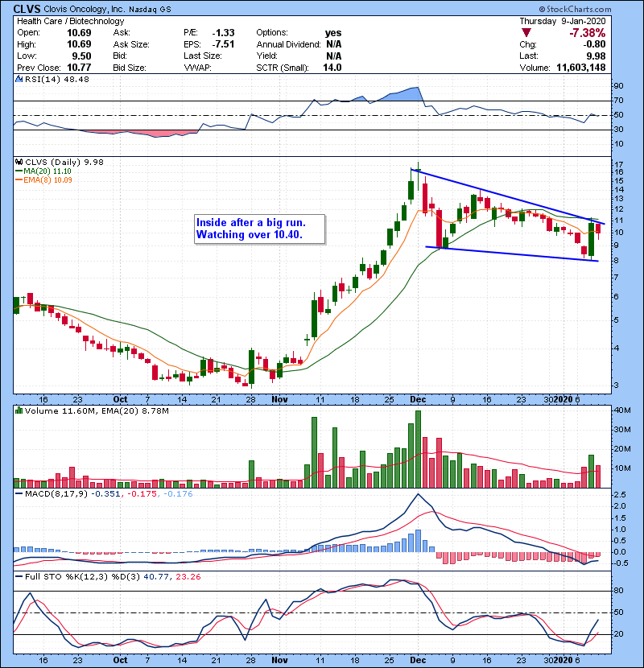This screenshot has height=668, width=644.
Task: Click the MACD value -0.351
Action: [106, 494]
